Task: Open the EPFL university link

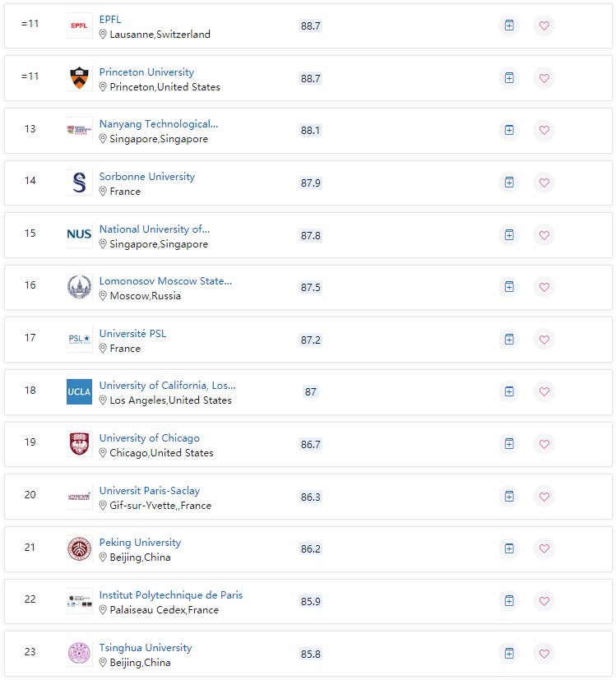Action: 110,20
